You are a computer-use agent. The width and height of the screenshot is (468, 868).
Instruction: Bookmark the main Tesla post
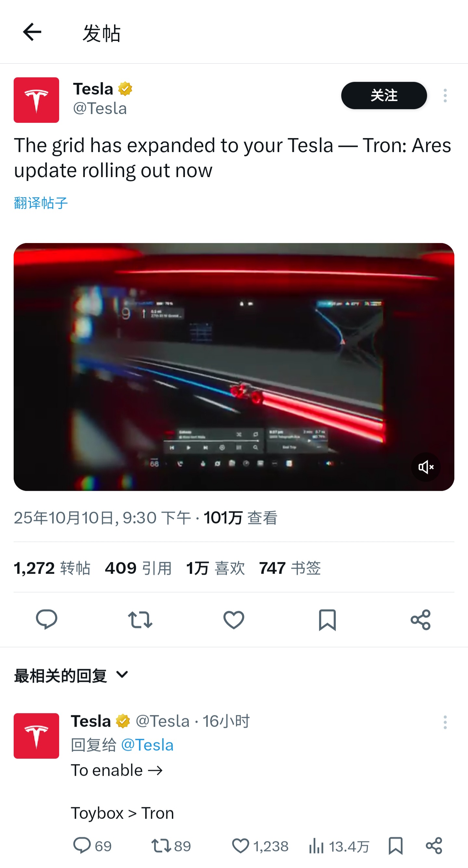tap(327, 619)
